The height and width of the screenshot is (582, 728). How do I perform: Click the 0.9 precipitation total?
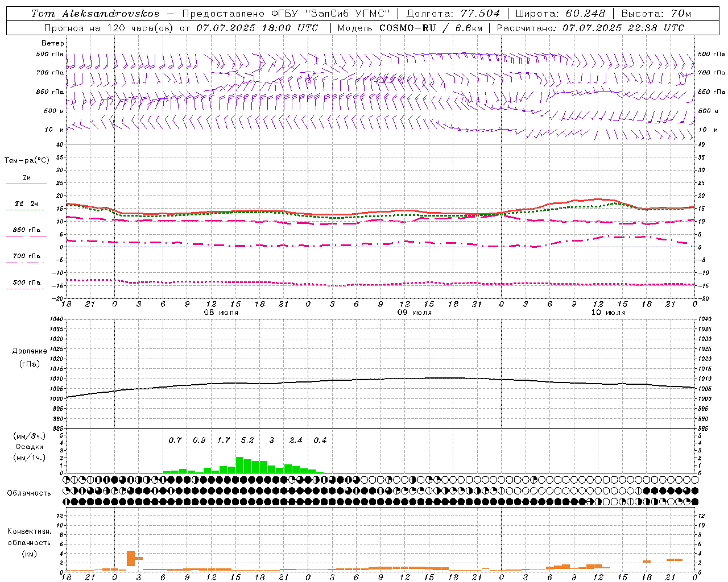point(199,440)
